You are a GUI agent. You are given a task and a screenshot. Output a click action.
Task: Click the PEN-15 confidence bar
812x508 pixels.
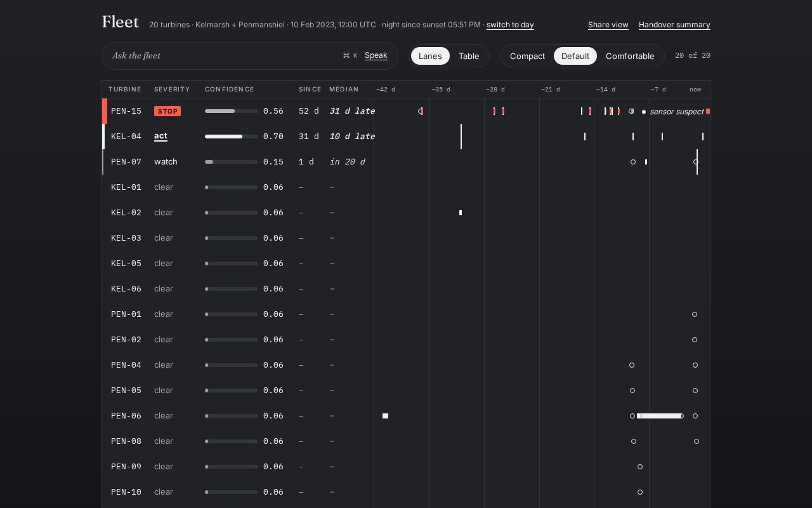232,111
